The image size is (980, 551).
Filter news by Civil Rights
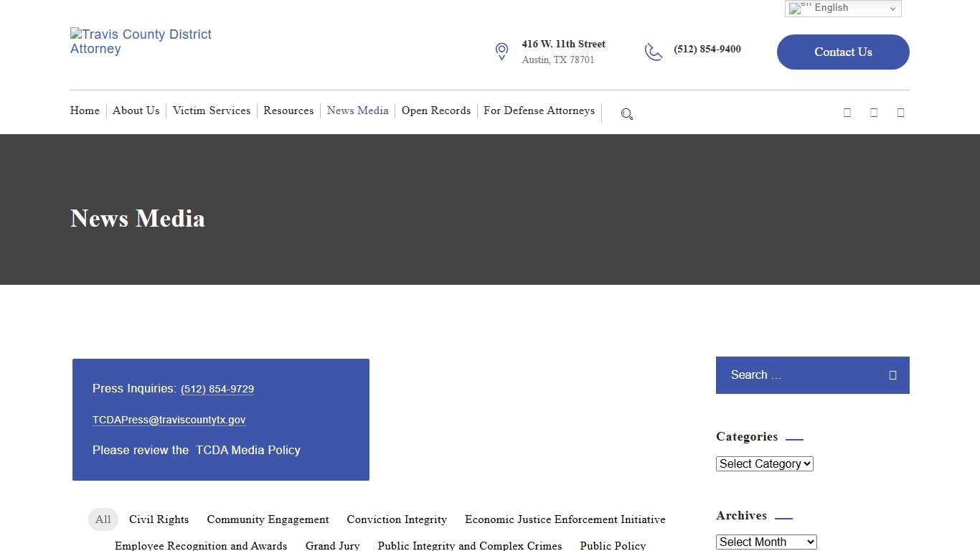[159, 519]
